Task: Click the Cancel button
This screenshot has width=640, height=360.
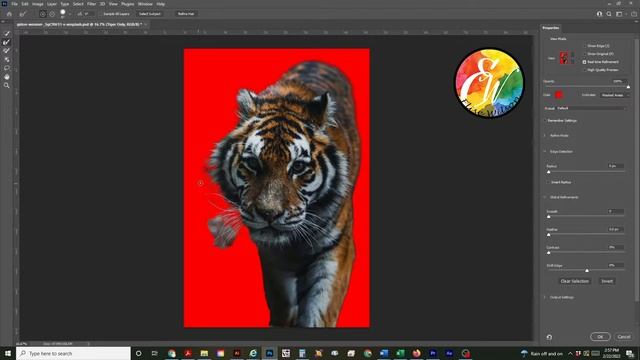Action: tap(624, 337)
